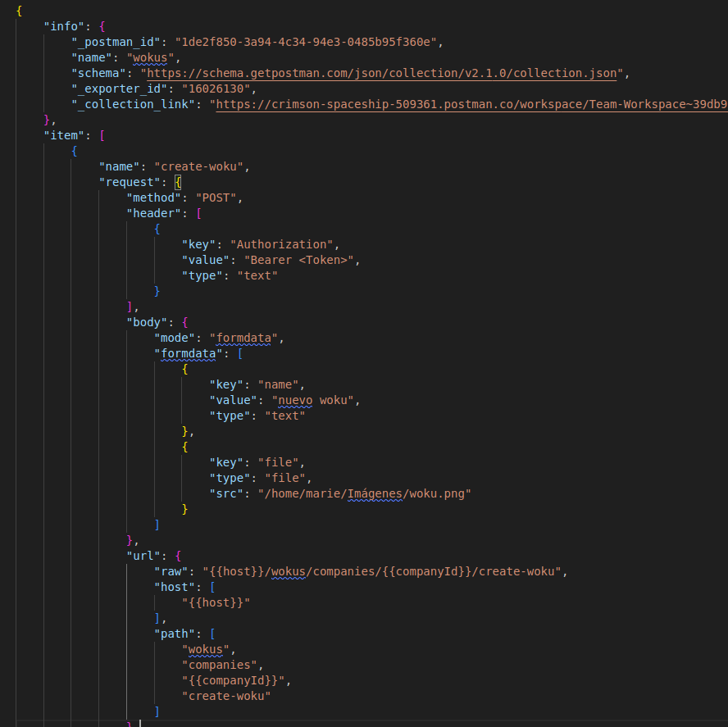Click the "wokus" entry in the path array
This screenshot has width=728, height=727.
206,649
